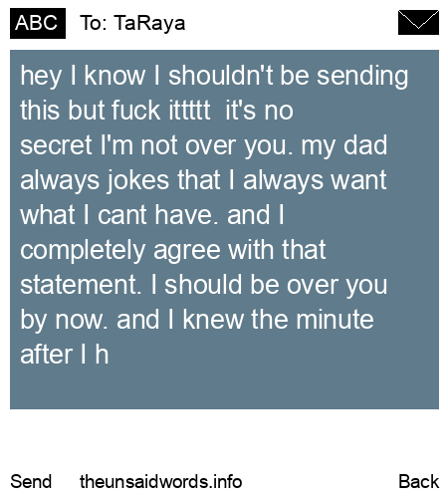Click the empty blue area below the text
Viewport: 448px width, 498px height.
(x=224, y=388)
